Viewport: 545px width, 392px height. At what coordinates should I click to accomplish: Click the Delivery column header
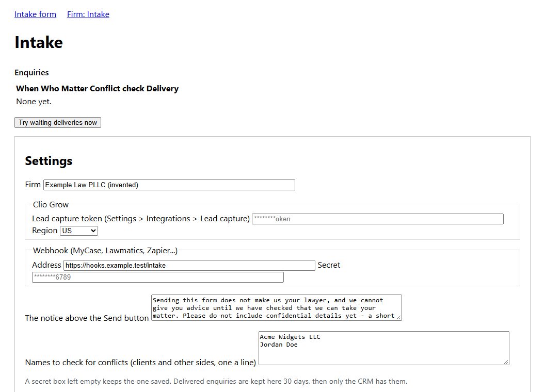point(163,89)
